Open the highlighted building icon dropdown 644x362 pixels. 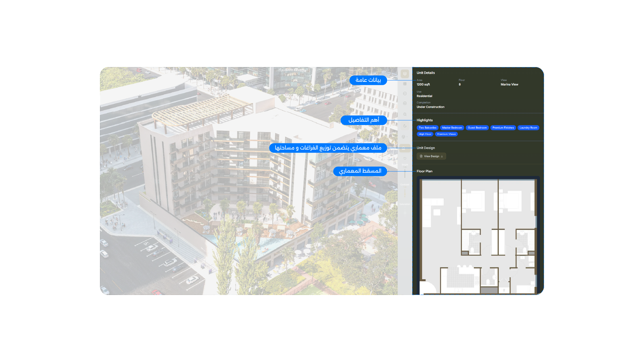tap(405, 148)
